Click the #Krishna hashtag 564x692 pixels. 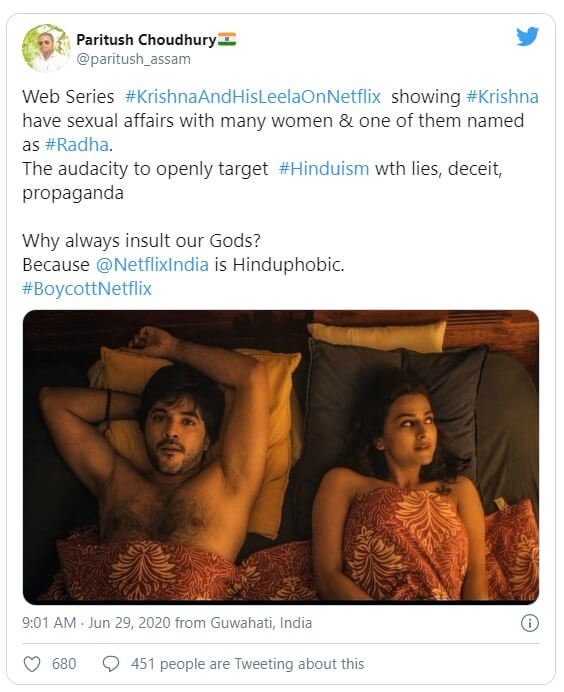(x=503, y=97)
